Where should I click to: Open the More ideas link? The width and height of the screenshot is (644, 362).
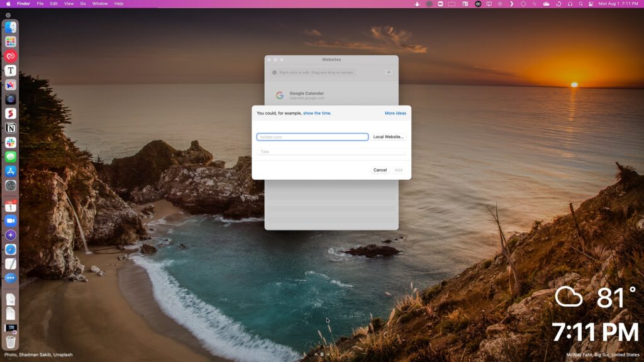click(395, 113)
